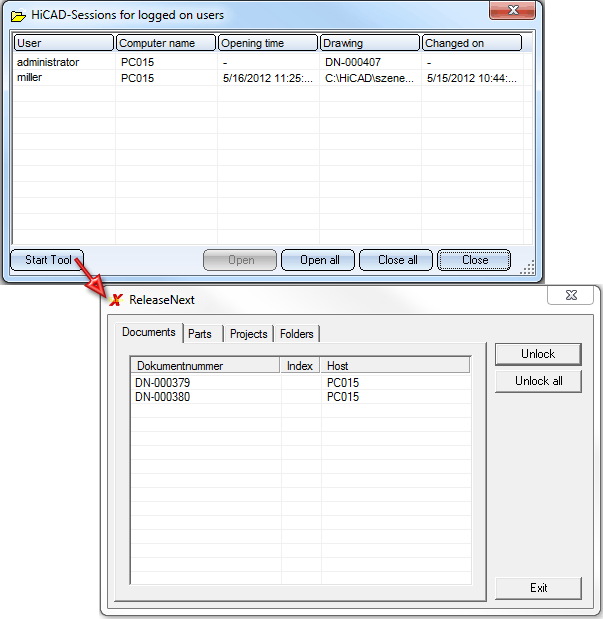Close the ReleaseNext window

click(571, 295)
